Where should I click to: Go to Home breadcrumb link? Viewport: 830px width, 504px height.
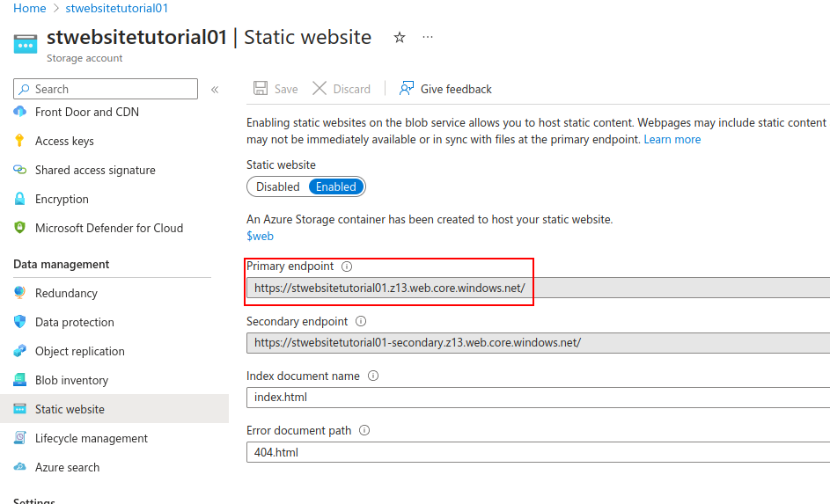(30, 9)
